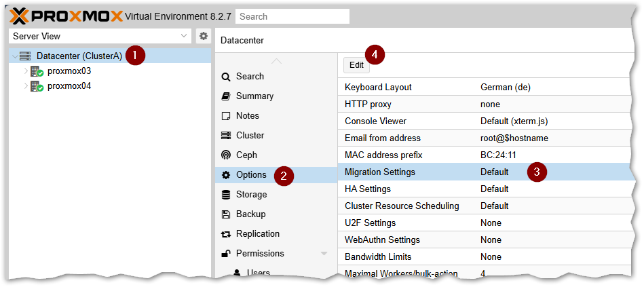Viewport: 644px width, 287px height.
Task: Open the Cluster menu item
Action: [250, 136]
